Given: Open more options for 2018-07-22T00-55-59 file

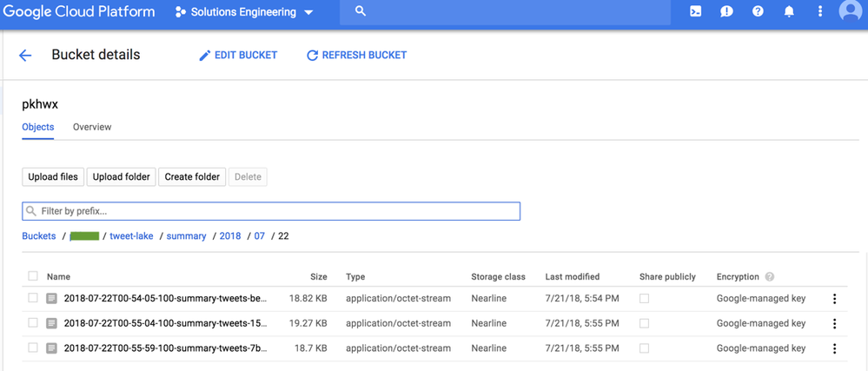Looking at the screenshot, I should (x=834, y=348).
